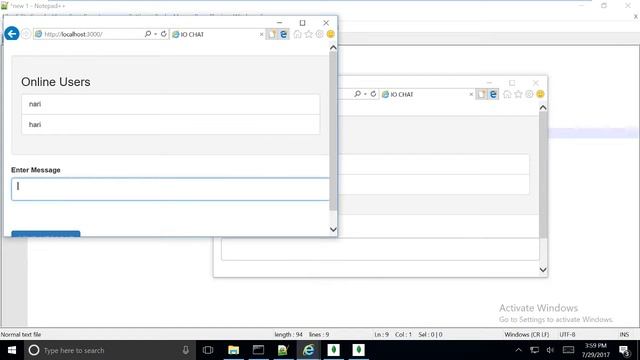Click 'UTF-8' encoding in Notepad++ status bar
Viewport: 640px width, 360px height.
[567, 334]
